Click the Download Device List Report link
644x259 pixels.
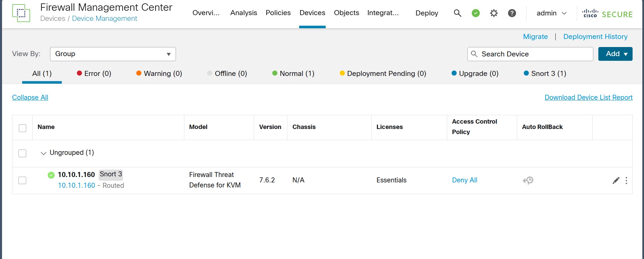588,97
